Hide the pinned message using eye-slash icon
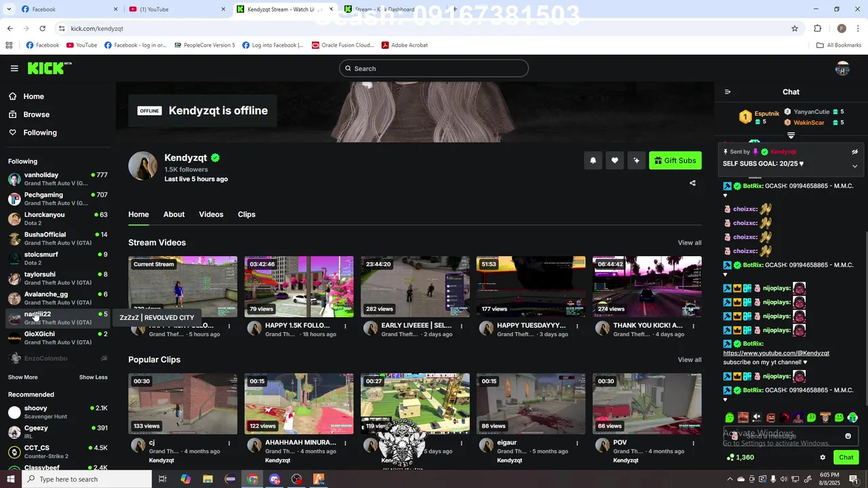This screenshot has height=488, width=868. pyautogui.click(x=854, y=152)
